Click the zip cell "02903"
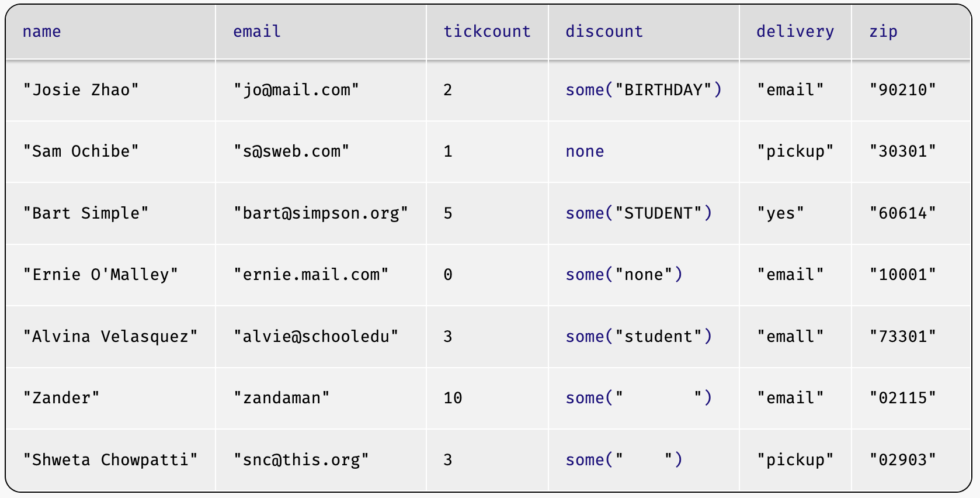980x498 pixels. pos(902,460)
